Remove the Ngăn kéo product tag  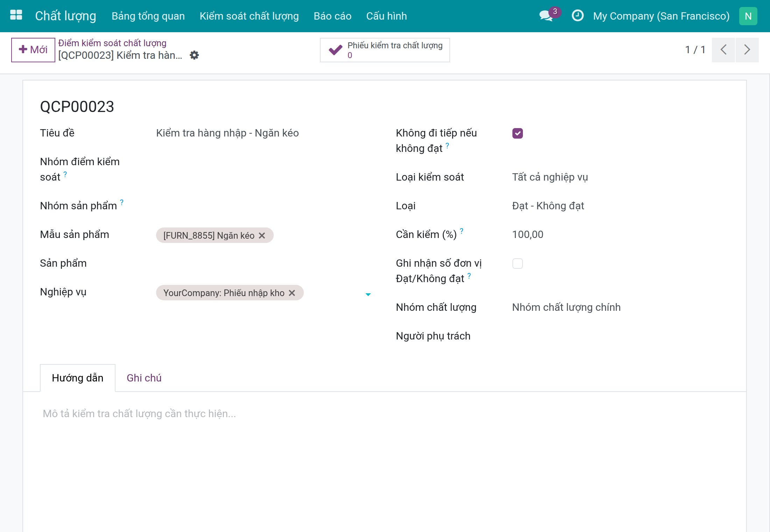coord(262,236)
